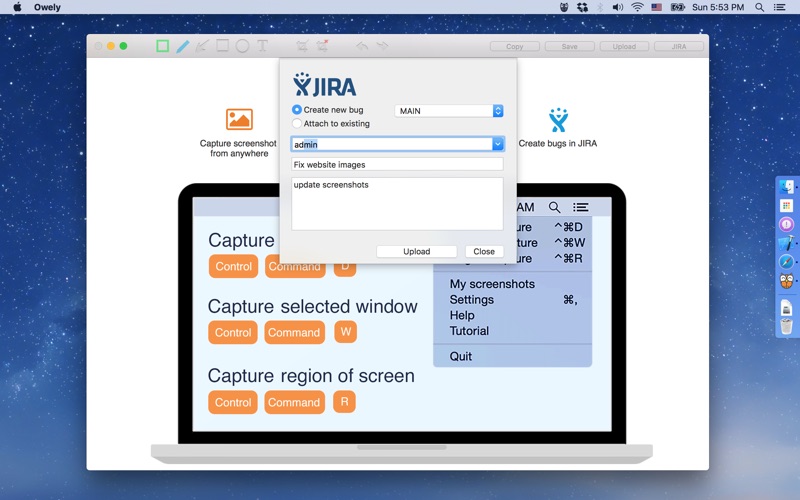Click Upload in the JIRA dialog

pos(416,252)
